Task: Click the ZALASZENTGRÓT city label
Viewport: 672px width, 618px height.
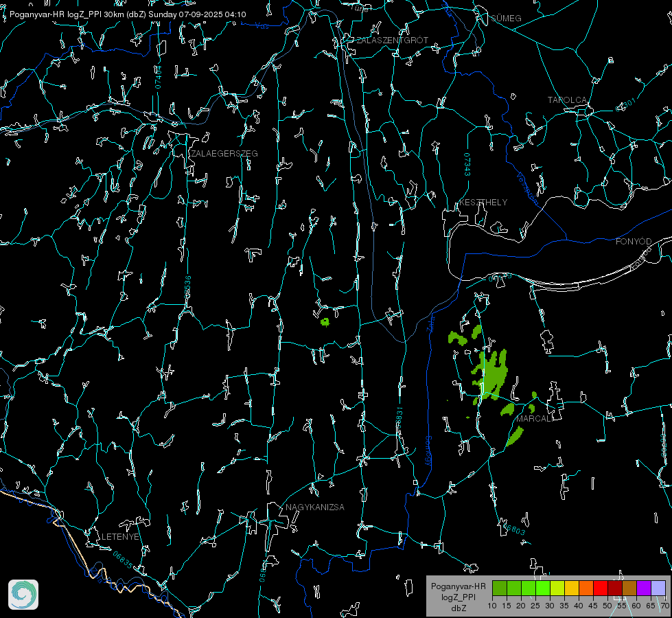Action: [392, 41]
